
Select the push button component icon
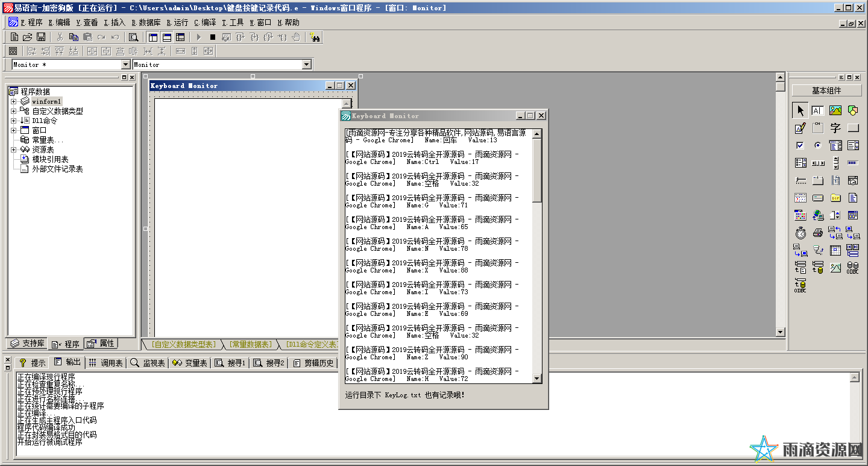click(852, 128)
